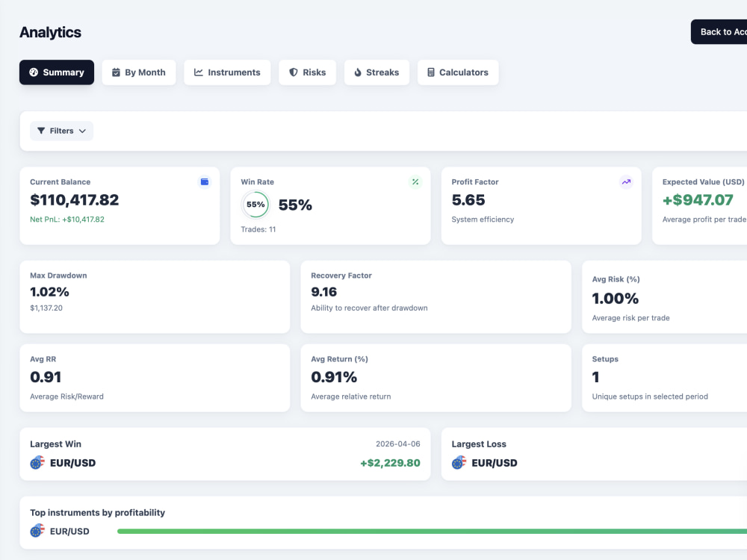This screenshot has width=747, height=560.
Task: Click the Avg Return (%) card
Action: pos(436,378)
